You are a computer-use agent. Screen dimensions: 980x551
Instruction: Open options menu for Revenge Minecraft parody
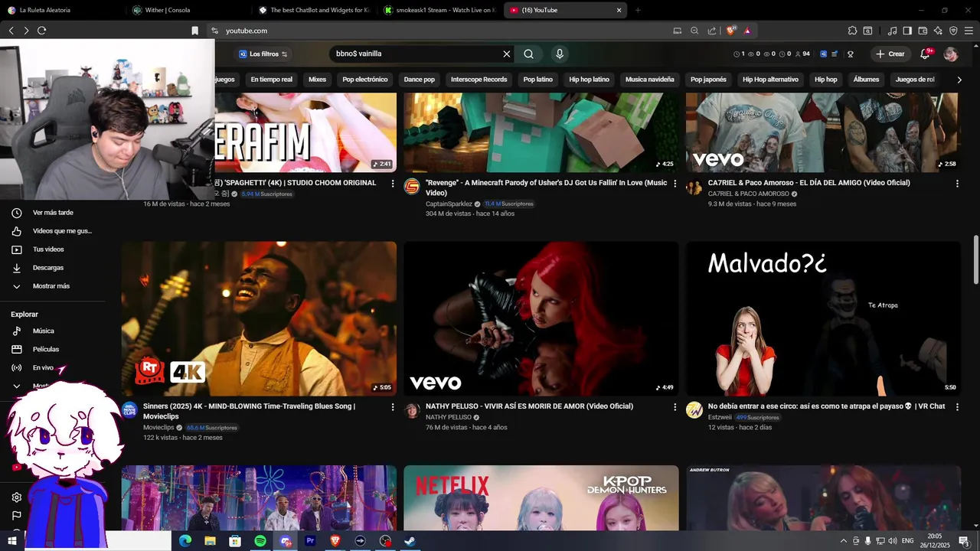point(675,184)
